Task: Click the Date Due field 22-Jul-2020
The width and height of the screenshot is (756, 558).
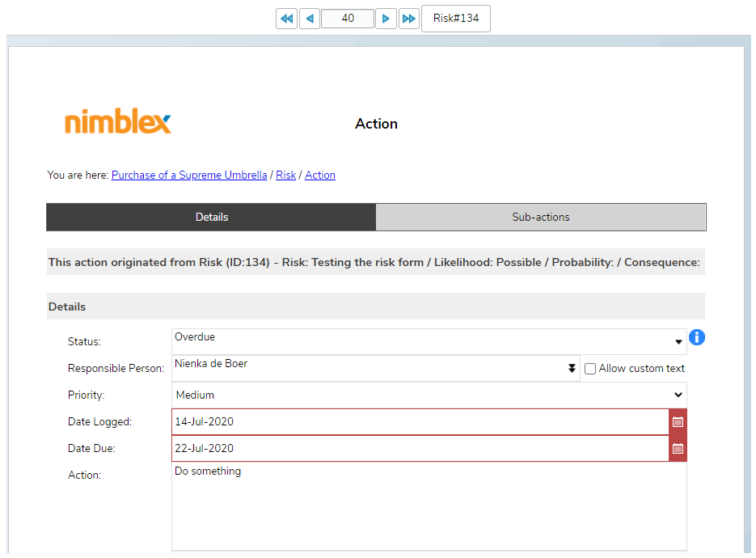Action: coord(420,449)
